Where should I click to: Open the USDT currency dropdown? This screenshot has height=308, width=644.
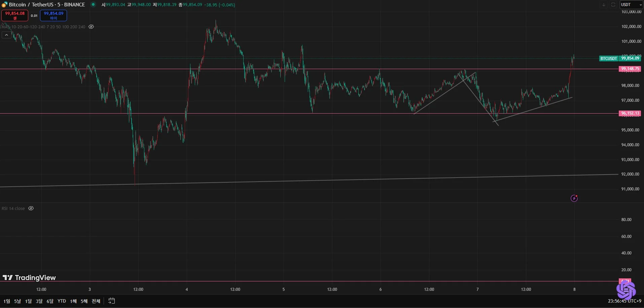coord(631,5)
